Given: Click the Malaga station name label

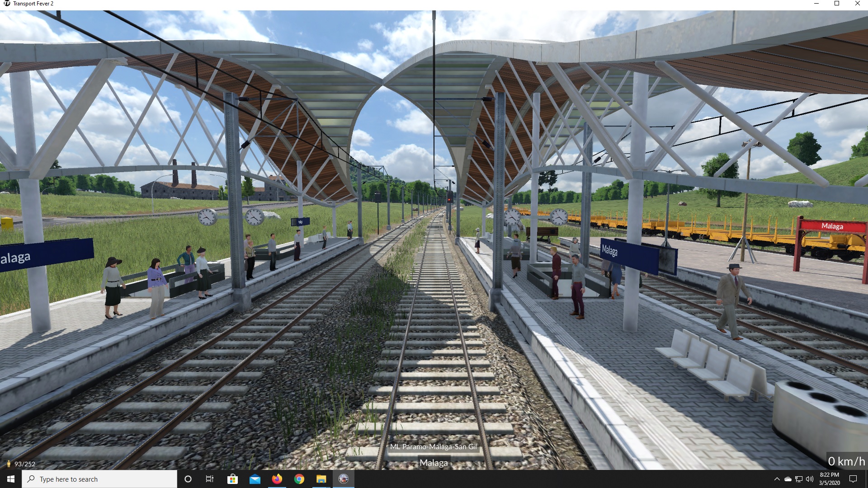Looking at the screenshot, I should point(434,463).
